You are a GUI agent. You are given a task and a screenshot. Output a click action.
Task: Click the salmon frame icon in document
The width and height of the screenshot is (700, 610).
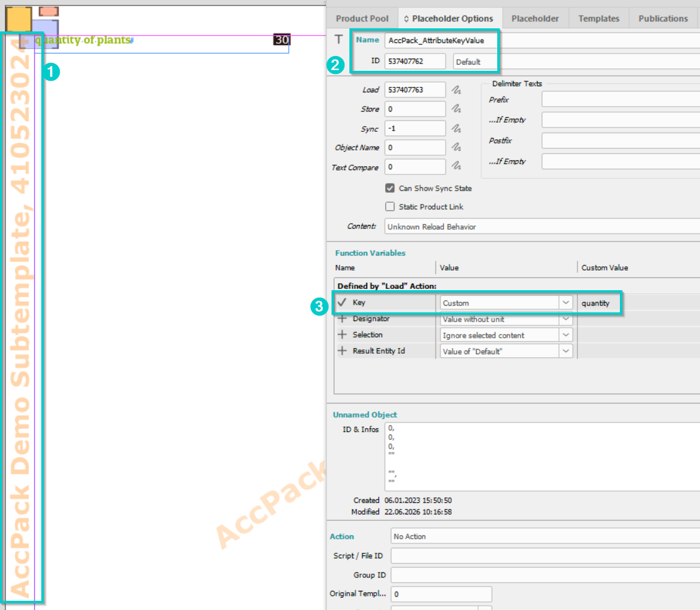49,11
